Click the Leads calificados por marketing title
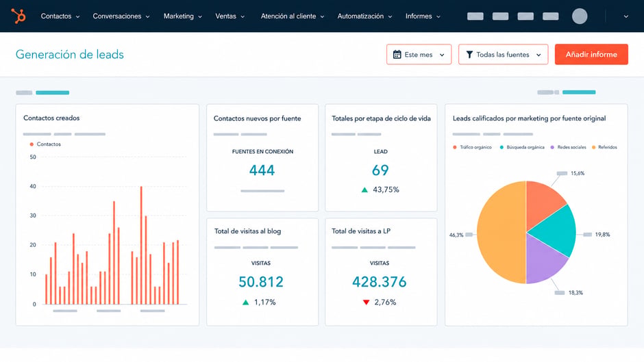This screenshot has width=644, height=362. tap(529, 118)
